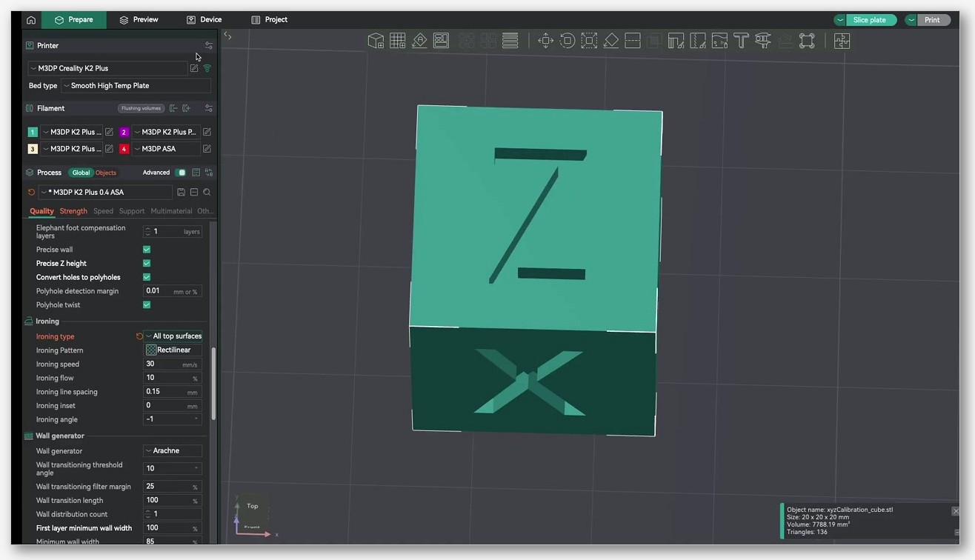
Task: Click the Print button
Action: click(x=933, y=20)
